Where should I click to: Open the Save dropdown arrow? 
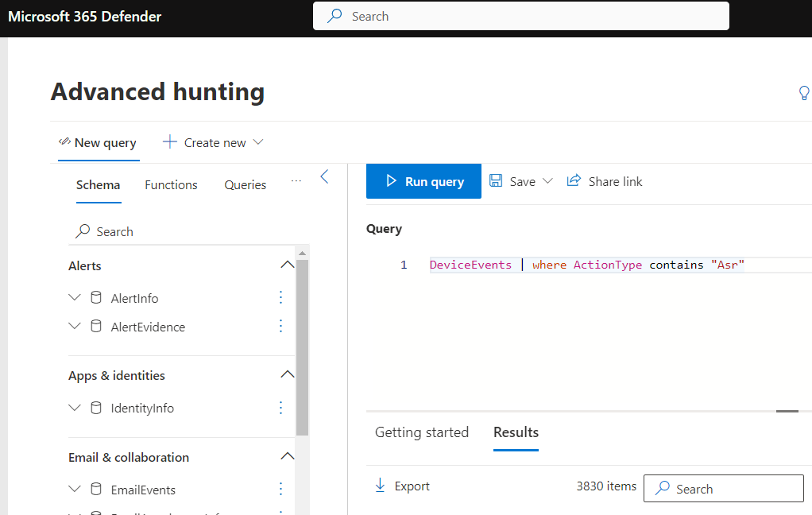pos(548,181)
